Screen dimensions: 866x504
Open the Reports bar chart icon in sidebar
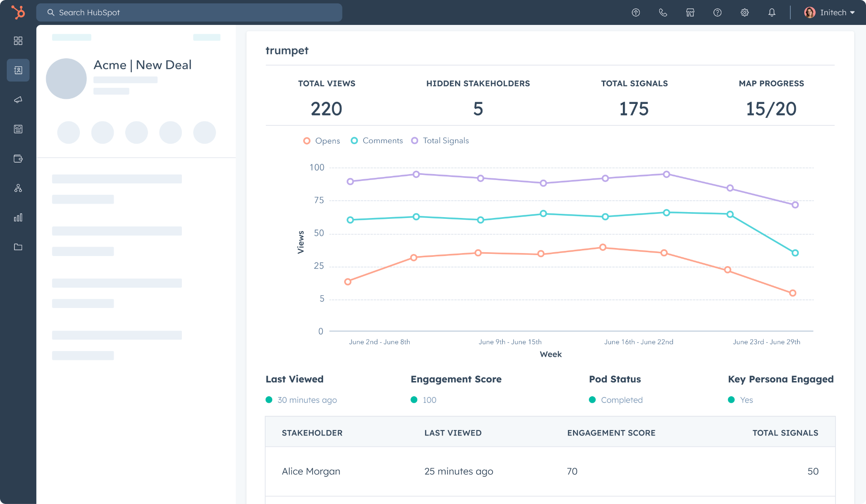click(18, 218)
